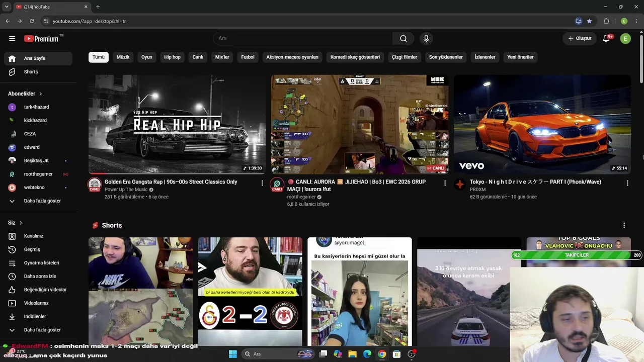This screenshot has width=644, height=362.
Task: Open the Task View taskbar icon
Action: pos(323,354)
